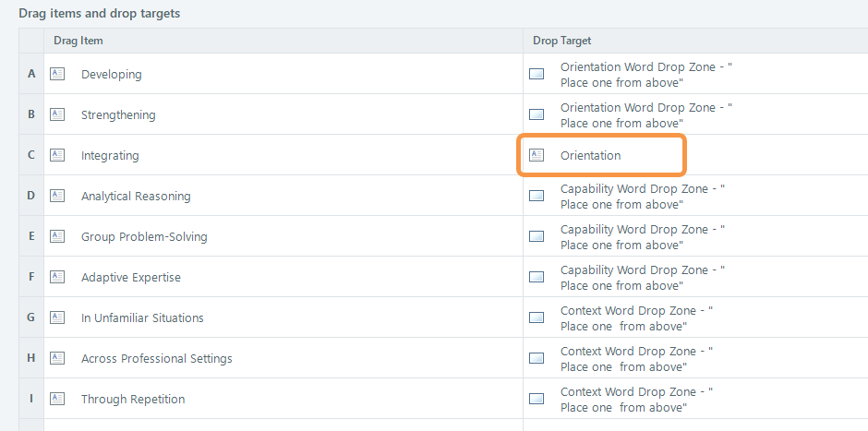Click text icon beside Analytical Reasoning item
The image size is (868, 431).
click(57, 196)
